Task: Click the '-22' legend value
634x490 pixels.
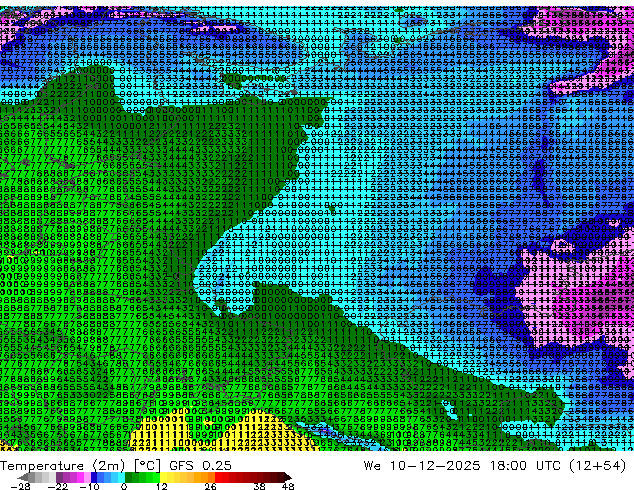Action: 57,486
